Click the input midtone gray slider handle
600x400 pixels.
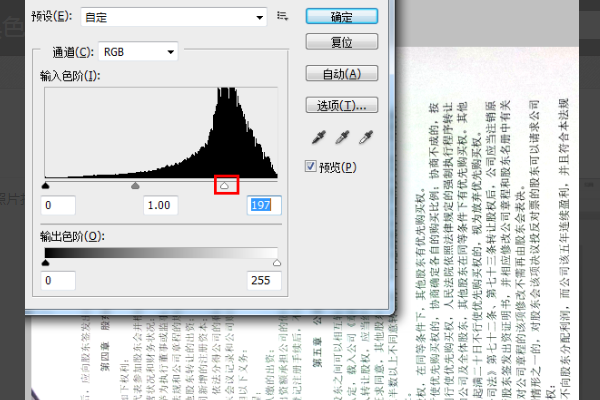click(135, 185)
